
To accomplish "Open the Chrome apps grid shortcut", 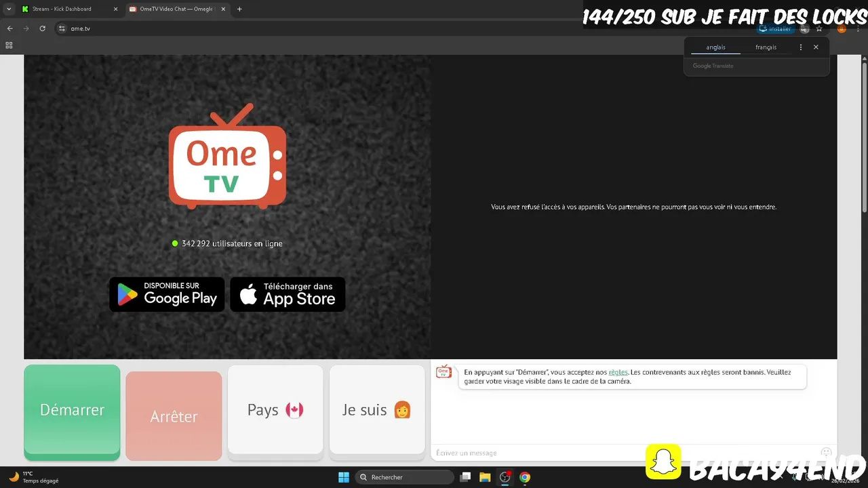I will [x=9, y=45].
